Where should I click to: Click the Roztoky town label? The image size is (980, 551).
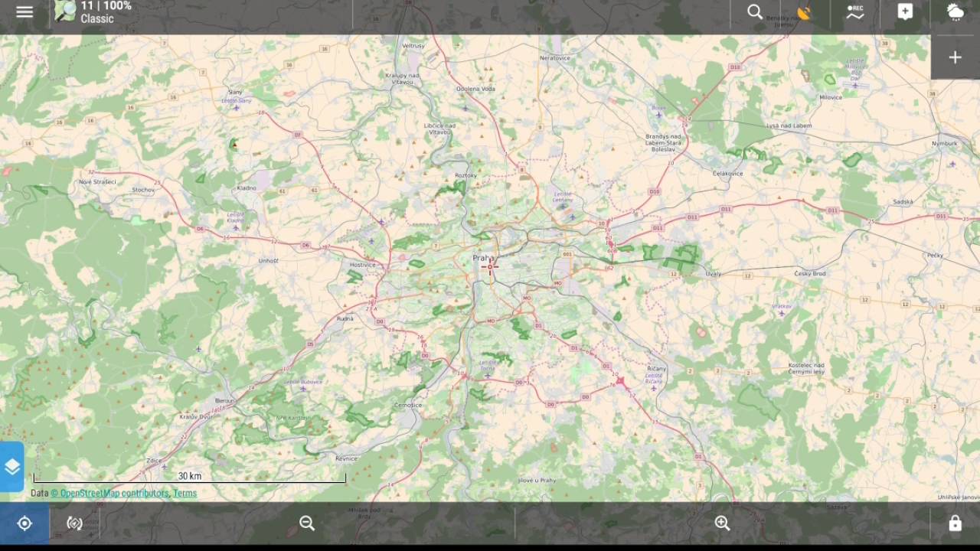click(465, 176)
